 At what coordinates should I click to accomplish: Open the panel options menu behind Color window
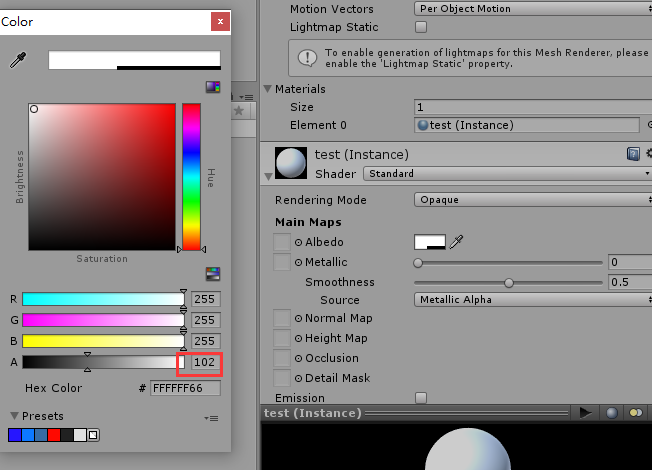coord(246,97)
